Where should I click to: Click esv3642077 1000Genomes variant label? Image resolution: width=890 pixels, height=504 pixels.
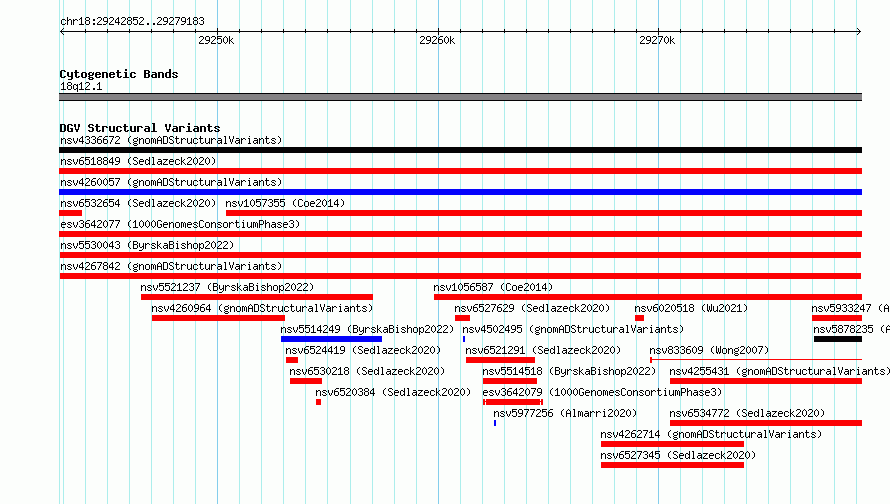tap(180, 224)
